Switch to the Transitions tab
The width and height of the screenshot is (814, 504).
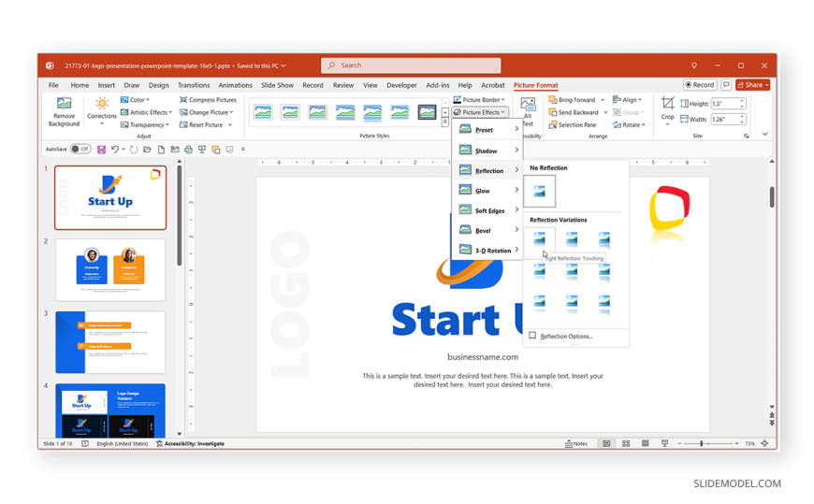point(194,85)
